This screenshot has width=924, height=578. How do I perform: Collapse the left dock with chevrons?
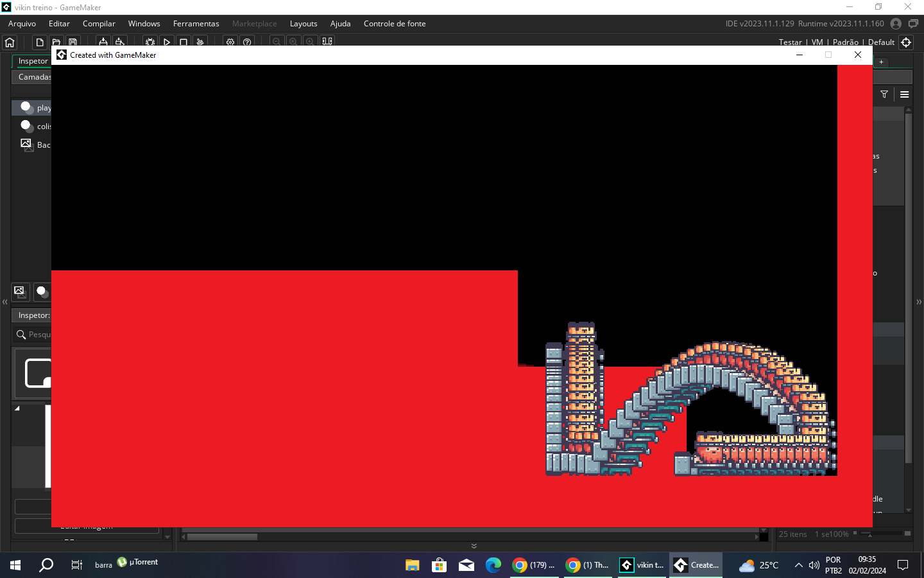tap(5, 302)
